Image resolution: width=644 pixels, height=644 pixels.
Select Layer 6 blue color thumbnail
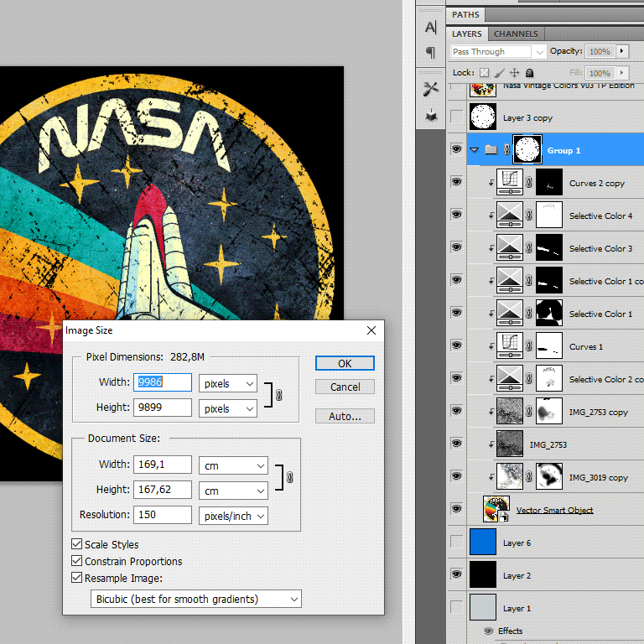[483, 542]
